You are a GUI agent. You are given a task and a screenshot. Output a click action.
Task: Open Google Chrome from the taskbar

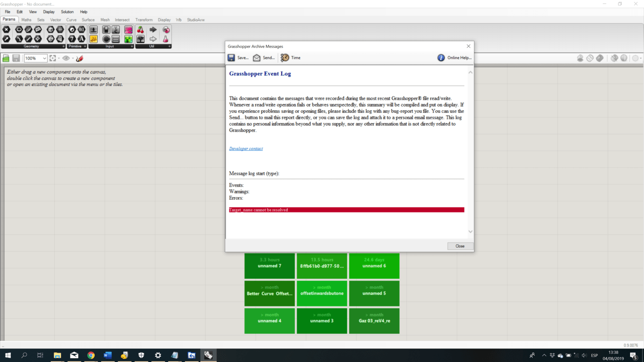tap(91, 355)
